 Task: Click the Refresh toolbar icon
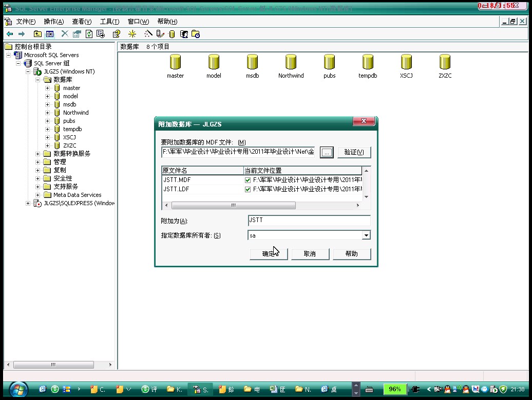click(x=89, y=34)
